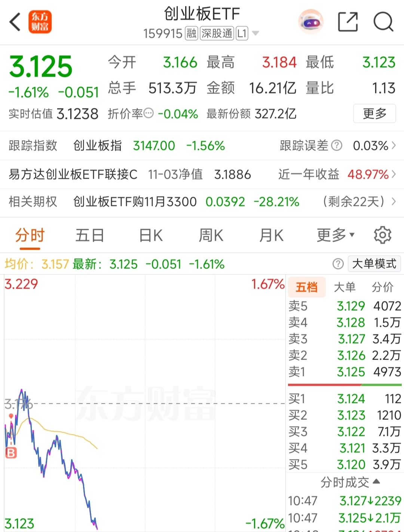Select 卖5 row price 3.129
Viewport: 404px width, 532px height.
coord(345,306)
